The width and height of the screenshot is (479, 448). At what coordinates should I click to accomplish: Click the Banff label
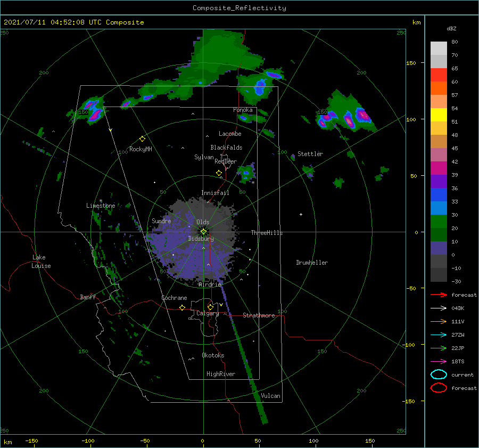(x=88, y=297)
